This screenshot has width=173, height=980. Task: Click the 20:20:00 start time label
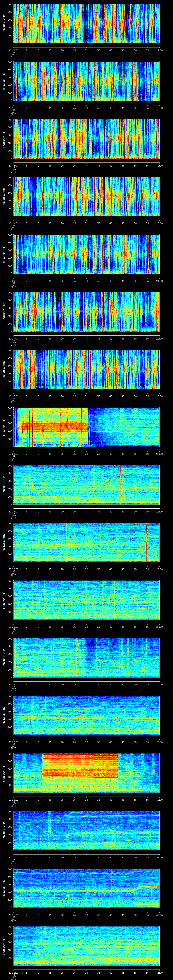point(14,281)
